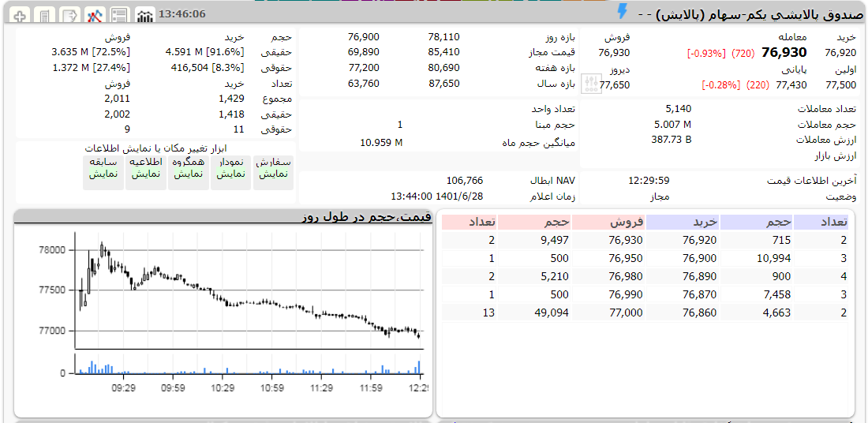Viewport: 868px width, 423px height.
Task: Click the legal sellers volume 1.372 M [27.4%]
Action: [x=92, y=68]
